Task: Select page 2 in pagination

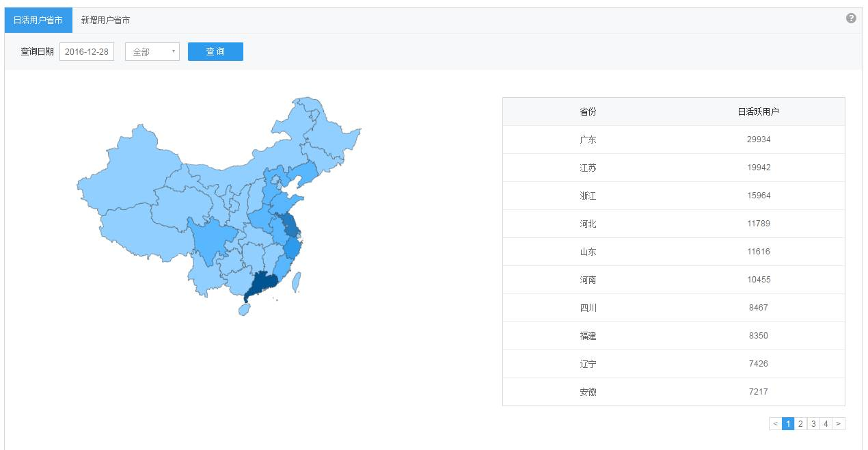Action: point(800,424)
